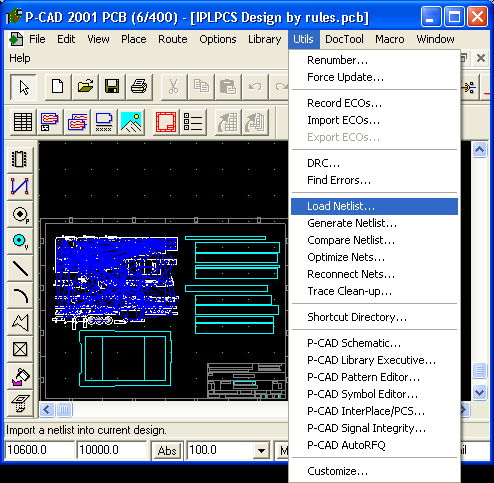The width and height of the screenshot is (494, 483).
Task: Print with the printer icon
Action: click(139, 87)
